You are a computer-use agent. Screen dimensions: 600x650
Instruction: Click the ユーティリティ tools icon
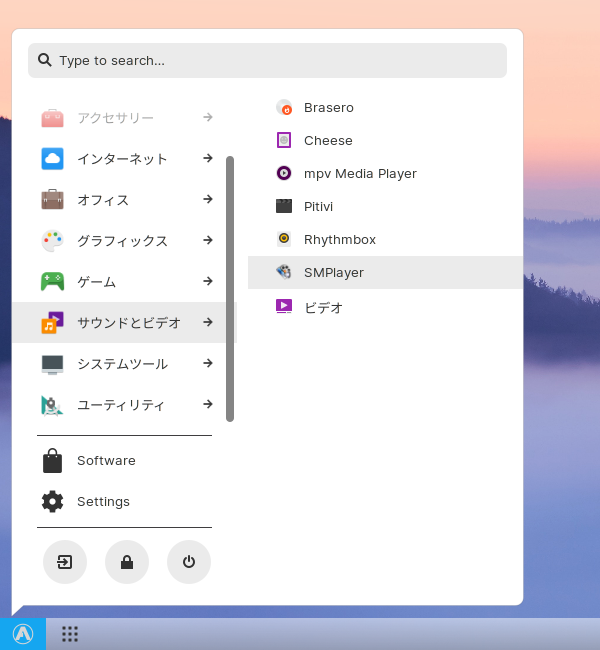pyautogui.click(x=52, y=405)
